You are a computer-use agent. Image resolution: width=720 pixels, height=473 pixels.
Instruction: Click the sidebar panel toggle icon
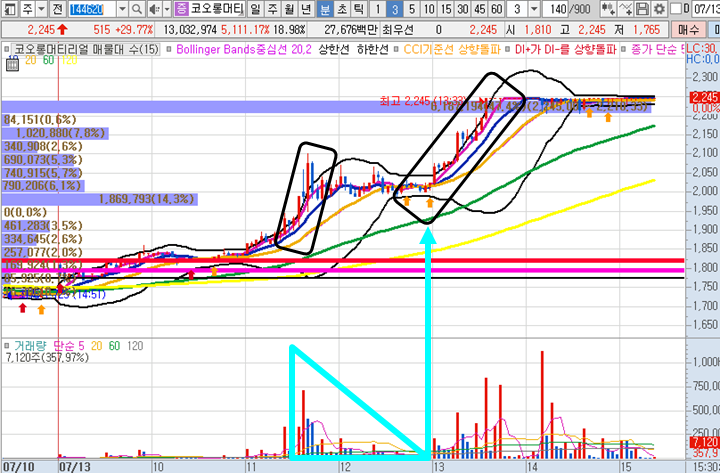pos(10,9)
